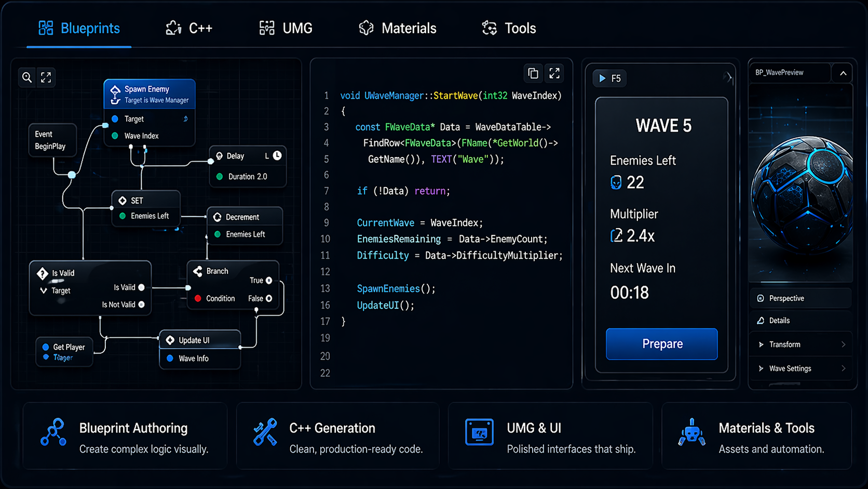
Task: Click the Update UI node icon
Action: click(170, 340)
